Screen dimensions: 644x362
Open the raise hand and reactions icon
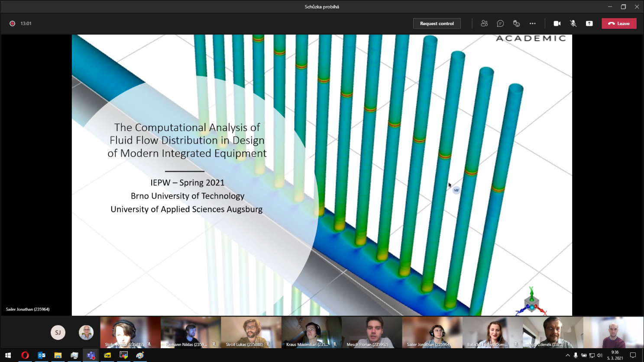click(516, 23)
